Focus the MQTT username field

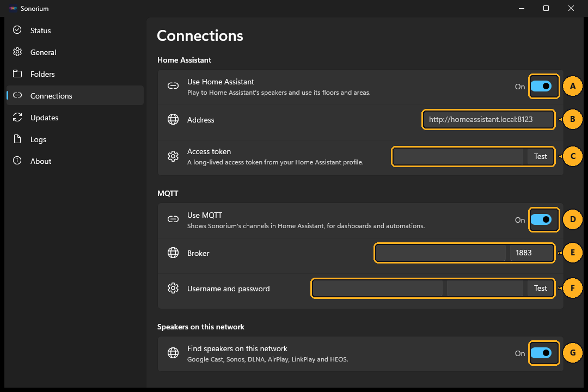click(x=378, y=288)
